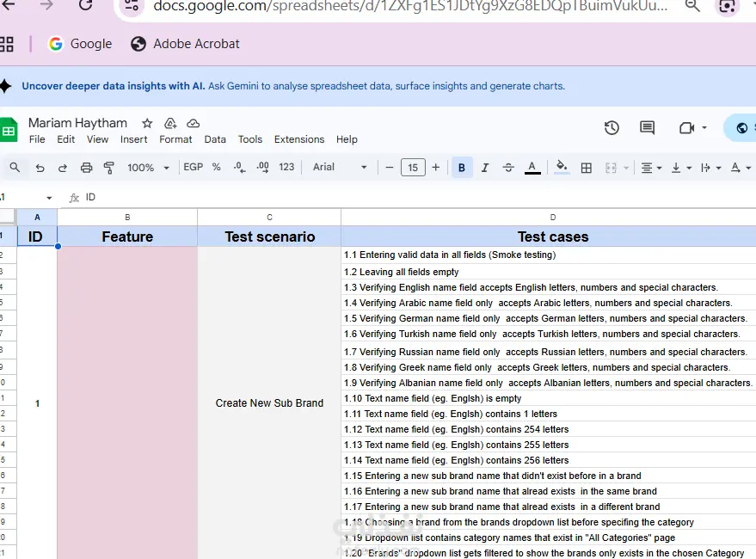Select the Create New Sub Brand cell
The width and height of the screenshot is (756, 559).
tap(269, 403)
